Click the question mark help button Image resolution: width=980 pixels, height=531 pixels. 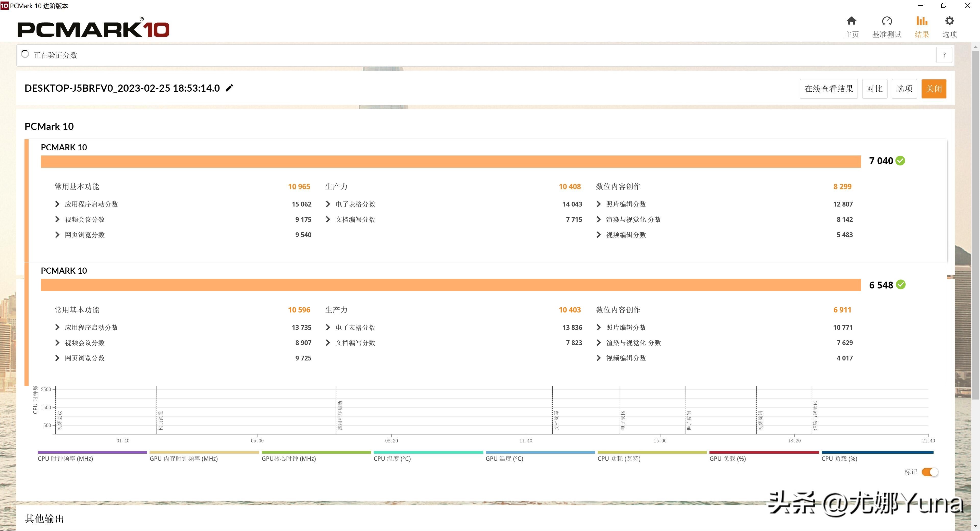(x=944, y=55)
